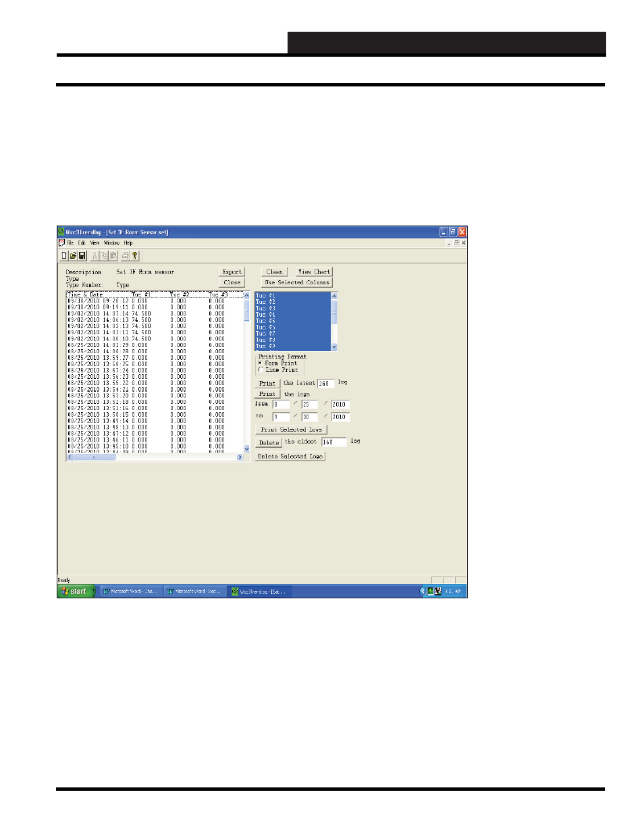The width and height of the screenshot is (644, 834).
Task: Click the Windows Start button
Action: tap(76, 592)
